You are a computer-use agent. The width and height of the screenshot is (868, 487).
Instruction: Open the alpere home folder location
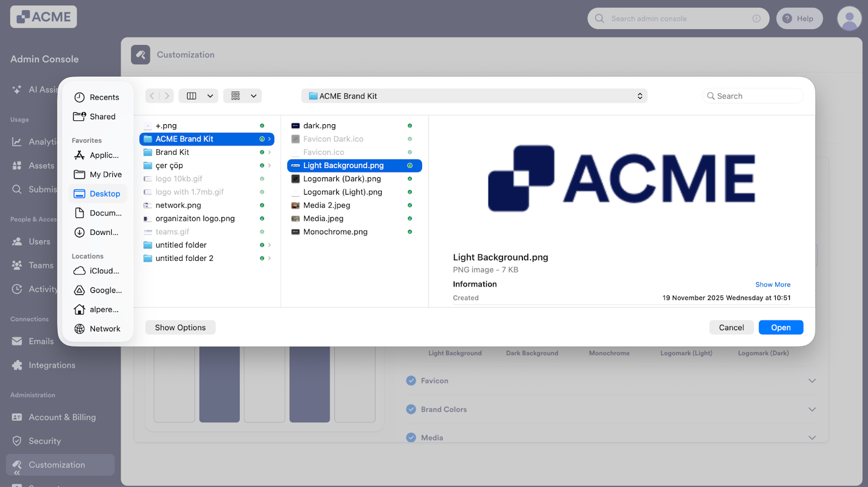click(x=97, y=310)
